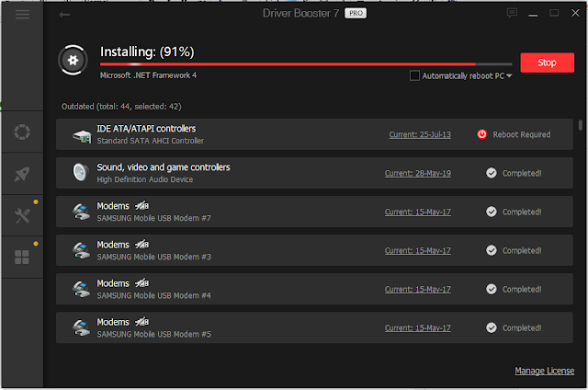Minimize the Driver Booster window

tap(533, 15)
